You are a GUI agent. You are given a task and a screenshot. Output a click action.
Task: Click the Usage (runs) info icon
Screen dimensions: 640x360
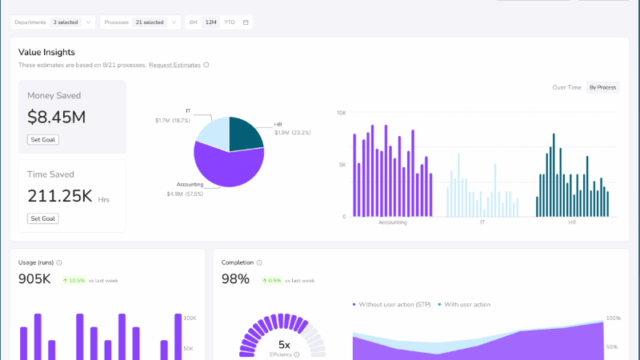click(x=59, y=263)
